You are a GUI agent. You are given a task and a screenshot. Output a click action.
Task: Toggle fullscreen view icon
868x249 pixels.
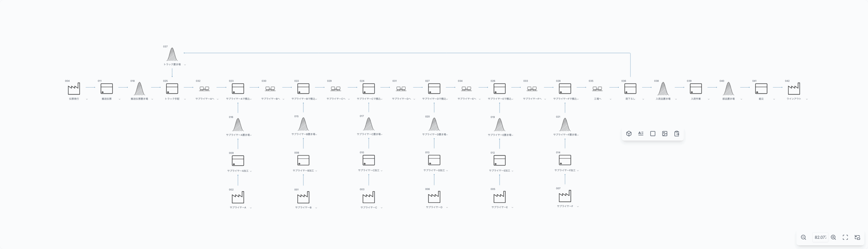click(845, 237)
